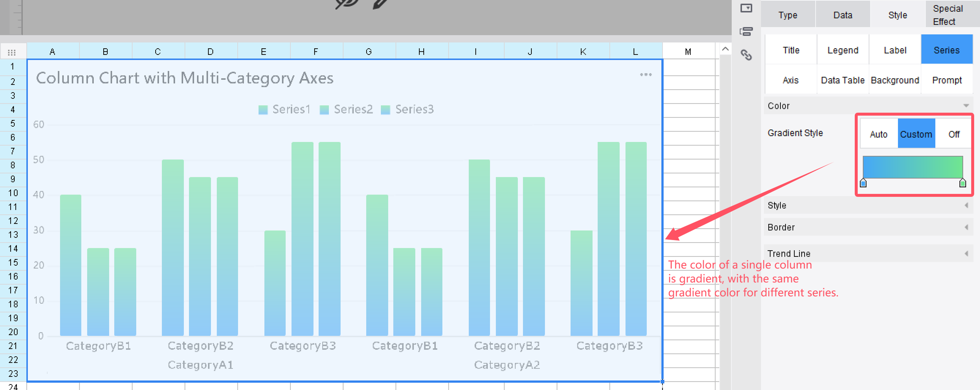This screenshot has height=390, width=980.
Task: Click the select-all corner of the spreadsheet grid
Action: click(x=12, y=52)
